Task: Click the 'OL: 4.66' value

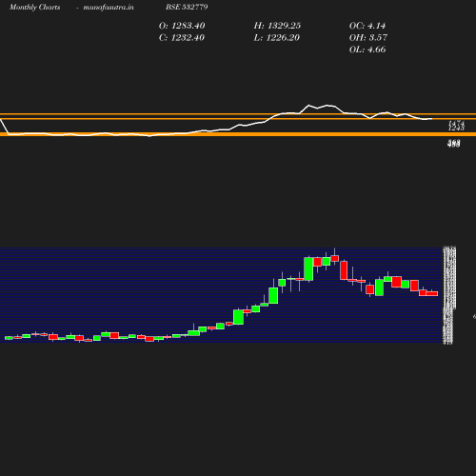Action: tap(367, 50)
